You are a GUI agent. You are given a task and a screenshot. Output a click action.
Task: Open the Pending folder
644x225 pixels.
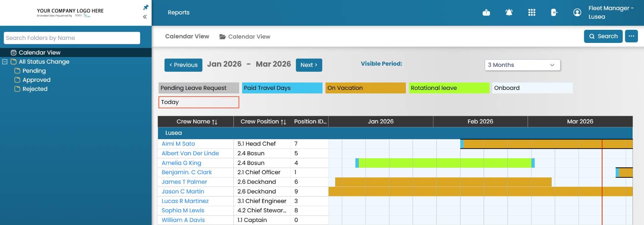coord(34,71)
